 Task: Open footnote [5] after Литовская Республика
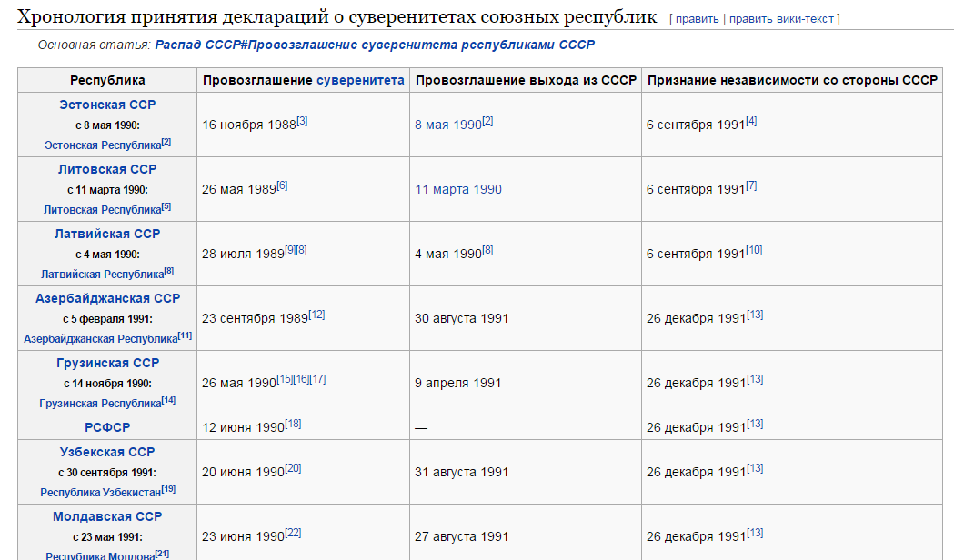pyautogui.click(x=166, y=206)
